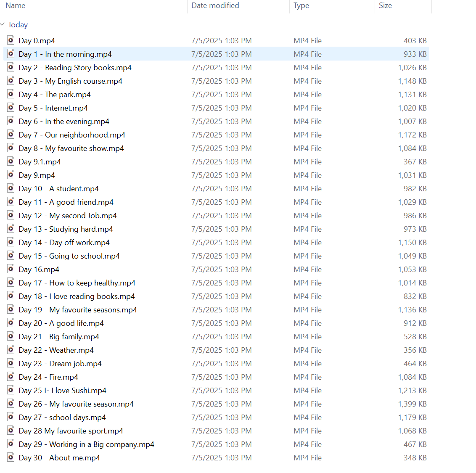Sort files by the Size column
This screenshot has width=476, height=473.
(385, 5)
